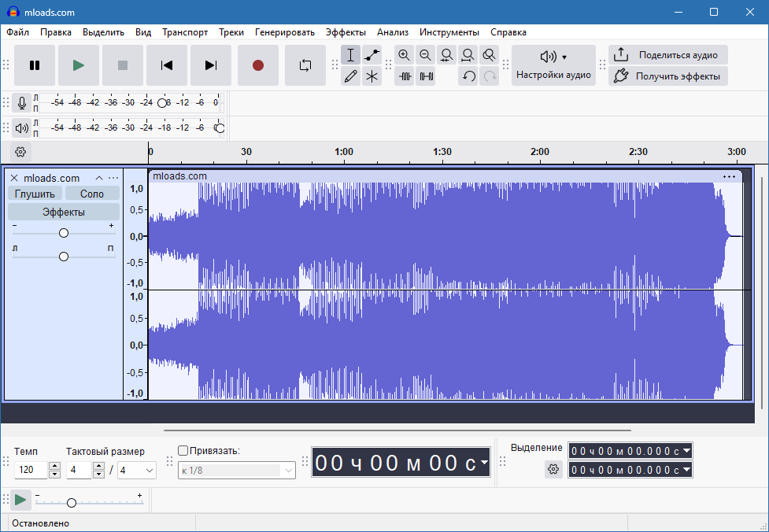Open the Анализ menu
The width and height of the screenshot is (769, 532).
coord(393,32)
